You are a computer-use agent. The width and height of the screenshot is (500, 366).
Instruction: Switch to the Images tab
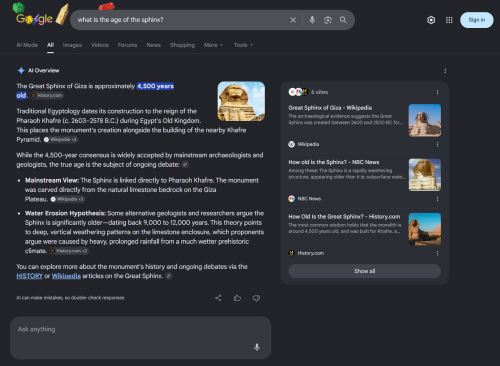pyautogui.click(x=72, y=45)
